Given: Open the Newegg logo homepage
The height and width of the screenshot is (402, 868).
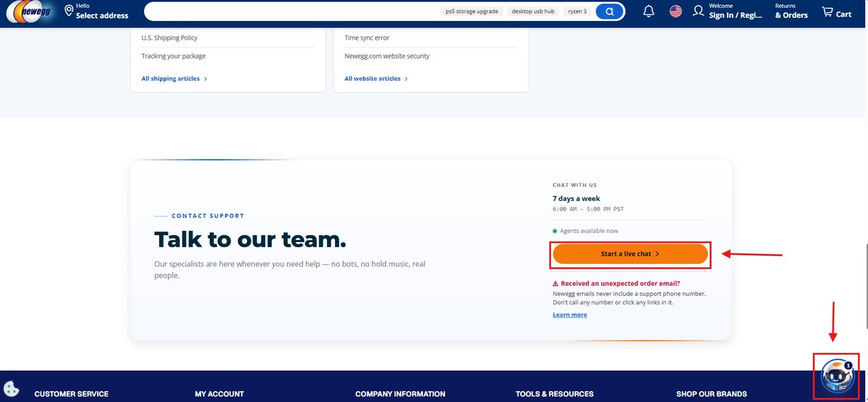Looking at the screenshot, I should pyautogui.click(x=29, y=12).
